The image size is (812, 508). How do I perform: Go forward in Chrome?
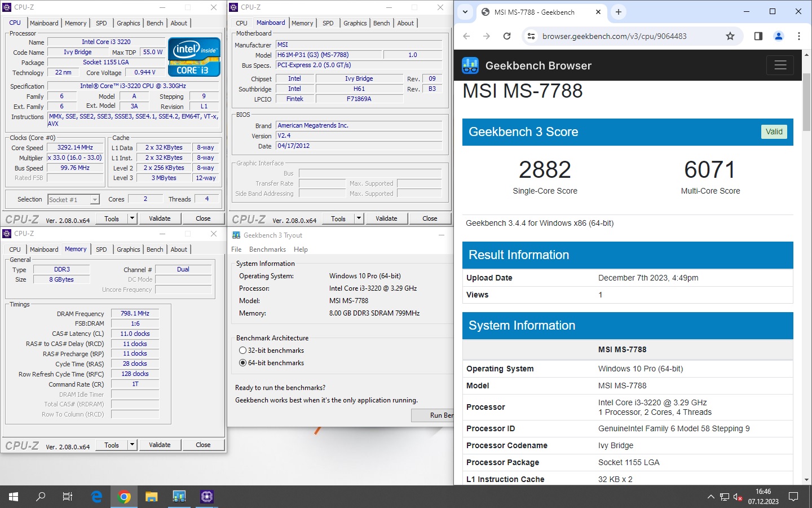click(x=487, y=36)
